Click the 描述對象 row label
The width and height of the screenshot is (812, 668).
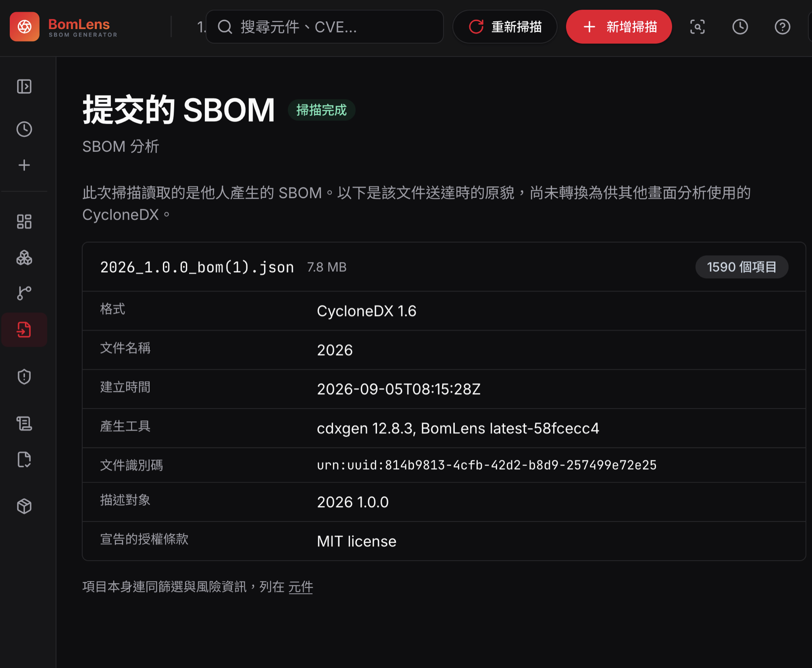point(125,500)
